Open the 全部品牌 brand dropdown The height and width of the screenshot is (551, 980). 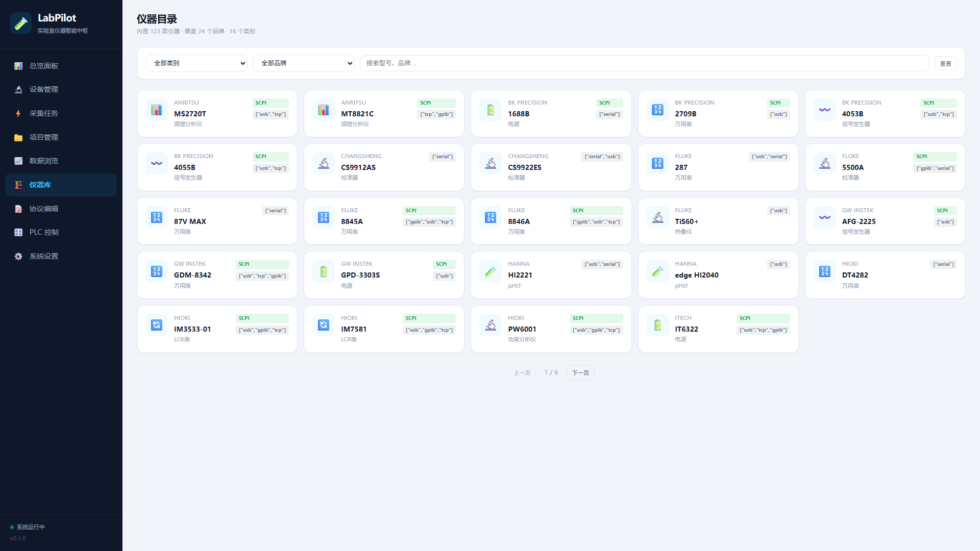pyautogui.click(x=304, y=63)
